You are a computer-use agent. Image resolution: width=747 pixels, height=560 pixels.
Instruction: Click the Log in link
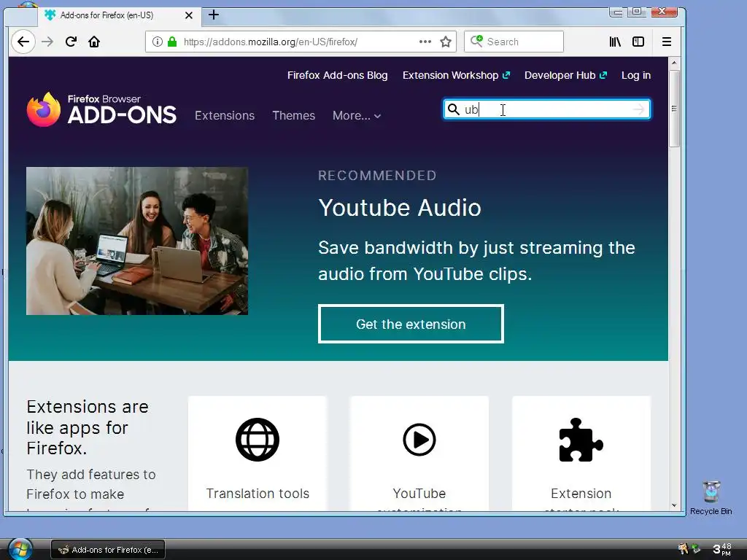pyautogui.click(x=636, y=75)
